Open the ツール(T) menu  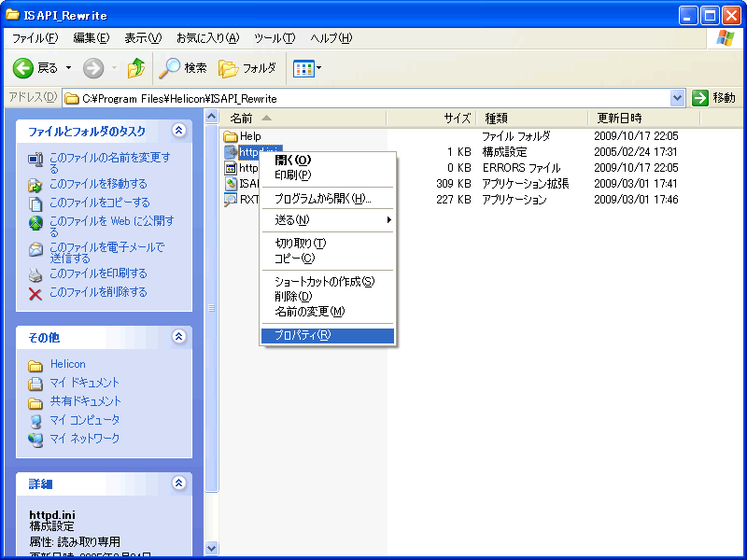coord(275,38)
